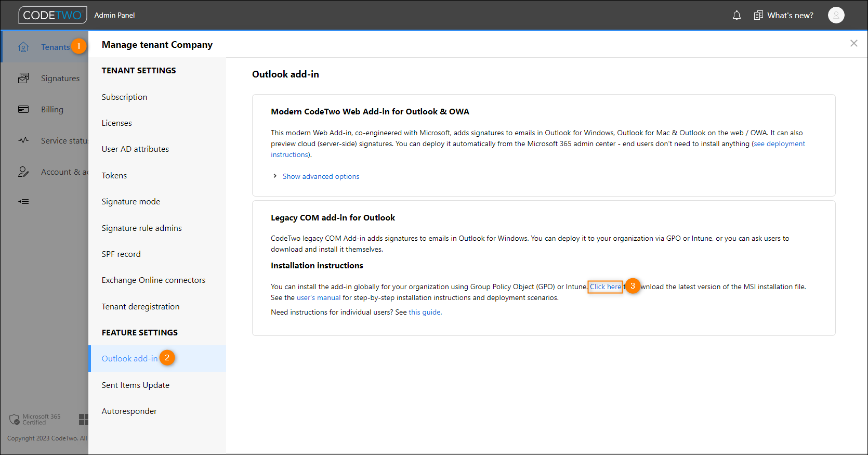Viewport: 868px width, 455px height.
Task: Close the Manage tenant panel
Action: (853, 44)
